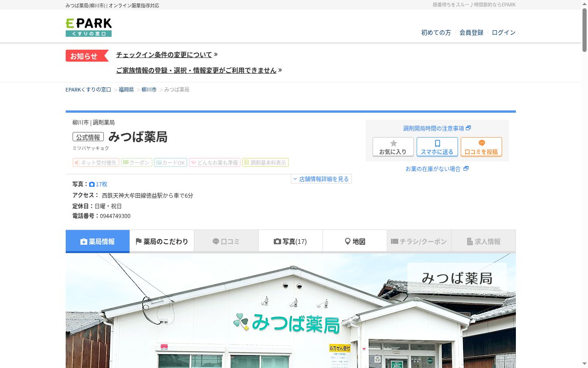The width and height of the screenshot is (588, 368).
Task: Click the camera icon beside 17枚
Action: (92, 184)
